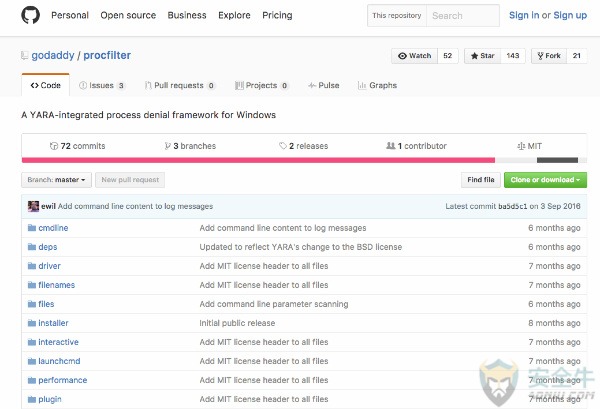Open the cmdline folder name
Viewport: 600px width, 409px height.
53,228
